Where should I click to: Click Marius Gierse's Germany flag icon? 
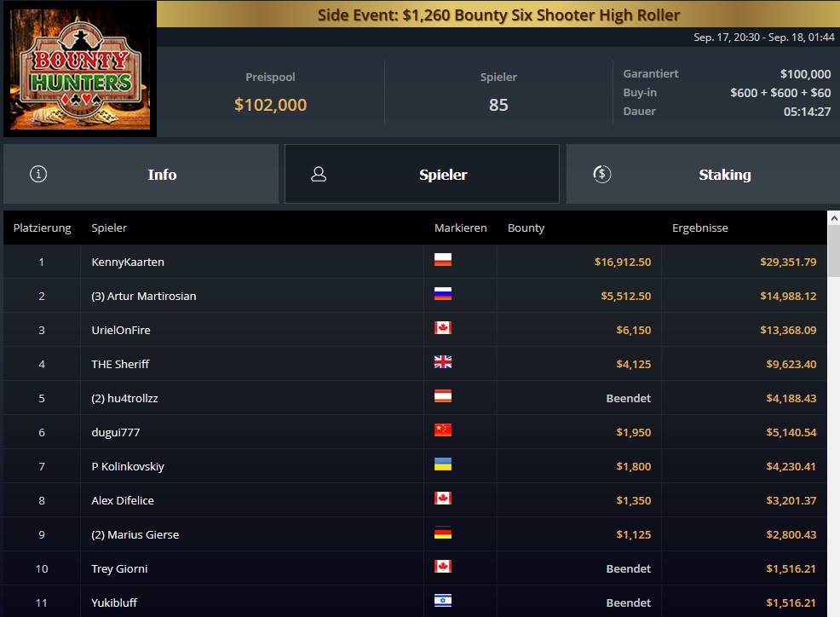coord(442,533)
